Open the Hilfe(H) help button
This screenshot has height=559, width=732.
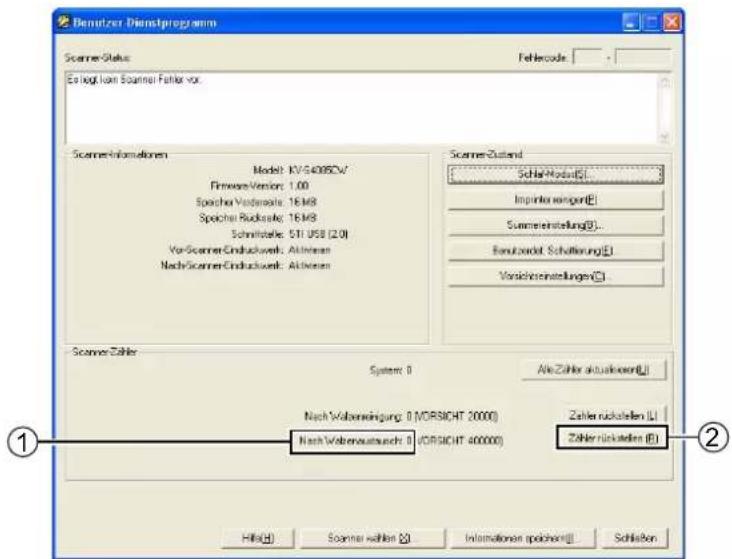point(258,538)
